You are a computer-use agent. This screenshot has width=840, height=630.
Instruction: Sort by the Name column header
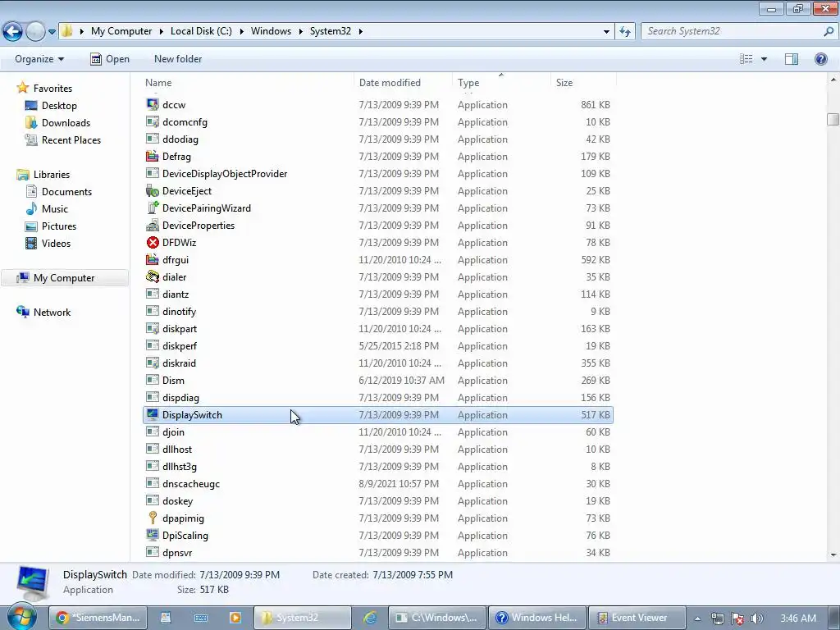click(248, 83)
